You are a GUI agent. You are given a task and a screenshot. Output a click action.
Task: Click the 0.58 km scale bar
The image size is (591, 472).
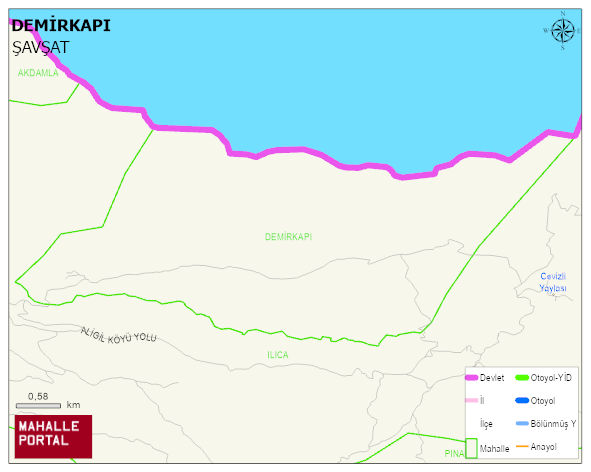(38, 406)
